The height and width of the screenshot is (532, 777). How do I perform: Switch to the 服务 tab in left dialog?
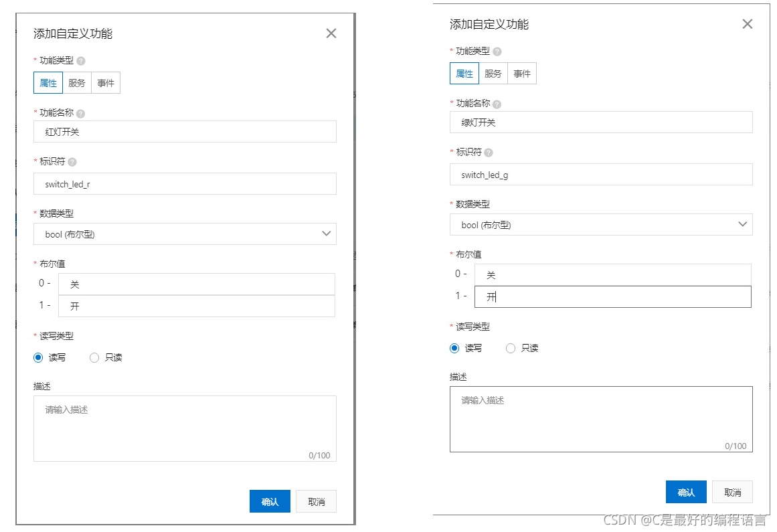[76, 83]
